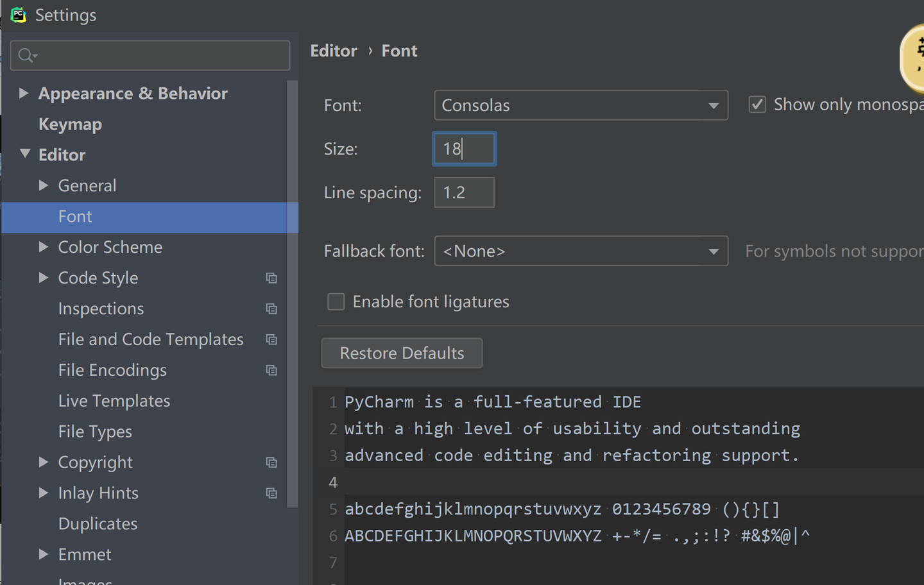Click the Editor breadcrumb link
The image size is (924, 585).
[x=334, y=51]
